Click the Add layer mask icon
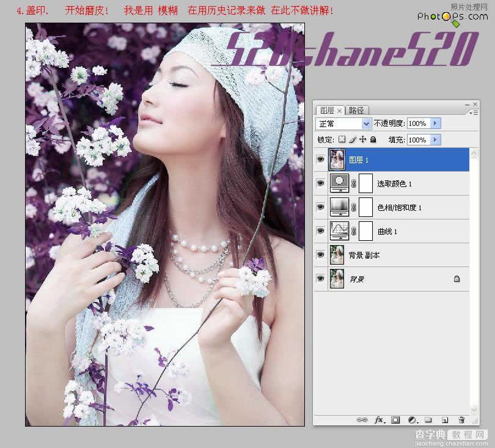This screenshot has height=448, width=495. 395,420
